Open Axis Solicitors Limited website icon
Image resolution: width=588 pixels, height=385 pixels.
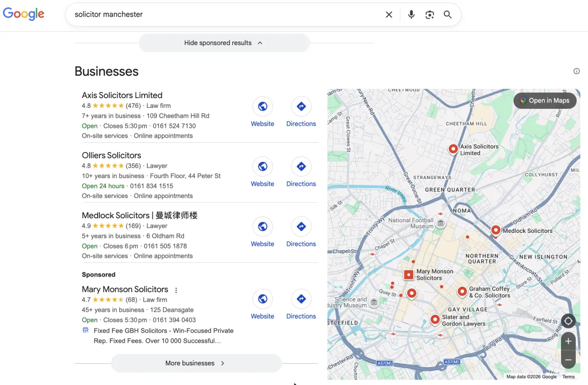(263, 106)
